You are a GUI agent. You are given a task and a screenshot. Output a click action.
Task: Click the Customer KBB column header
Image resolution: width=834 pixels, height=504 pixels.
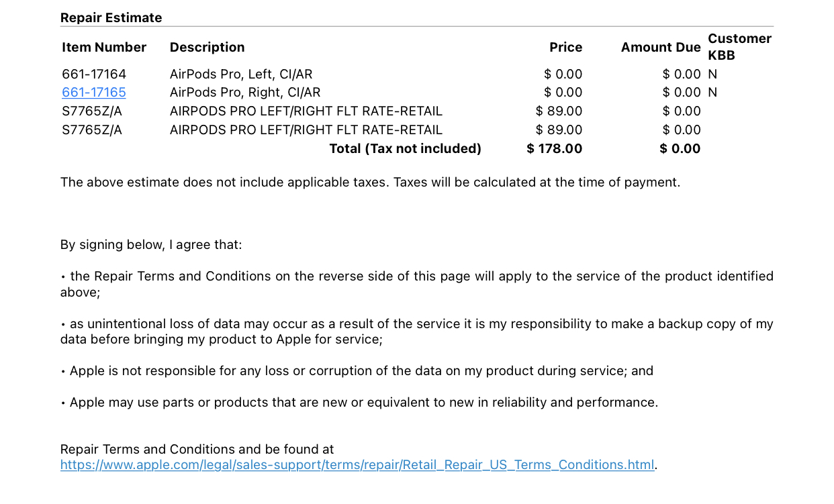pos(740,47)
